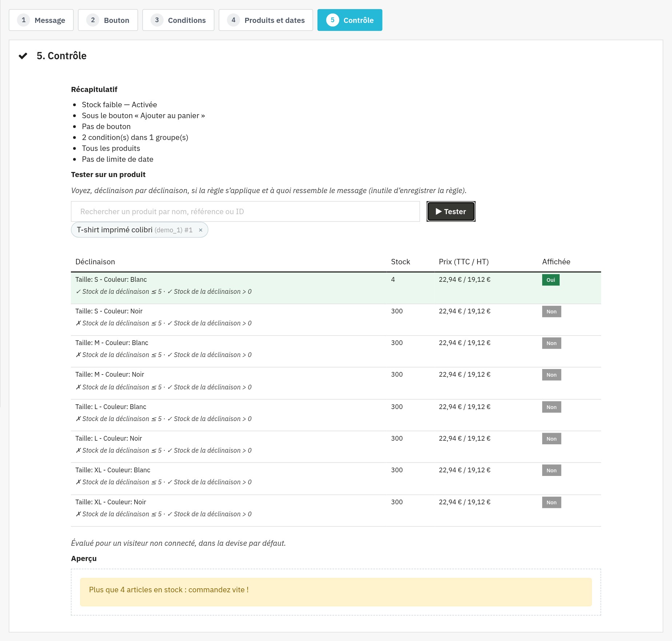
Task: Click the Pas de limite de date item
Action: click(117, 159)
